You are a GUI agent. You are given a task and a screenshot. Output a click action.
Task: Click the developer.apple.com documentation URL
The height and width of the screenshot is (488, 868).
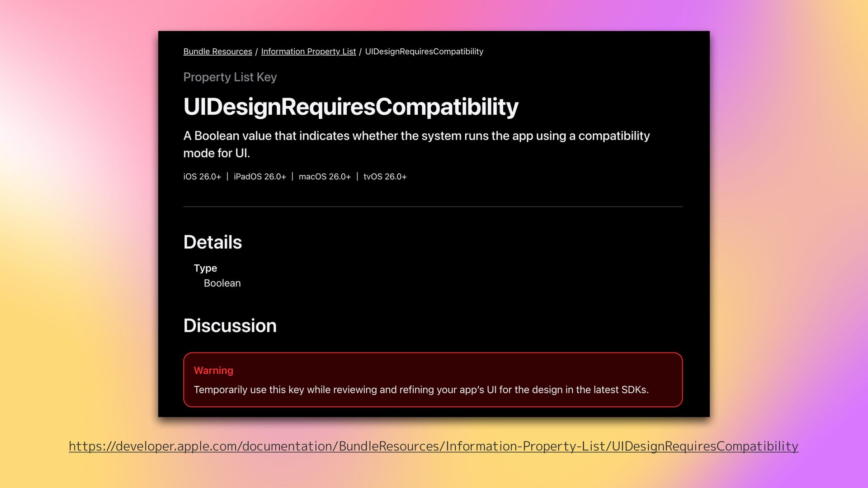433,446
